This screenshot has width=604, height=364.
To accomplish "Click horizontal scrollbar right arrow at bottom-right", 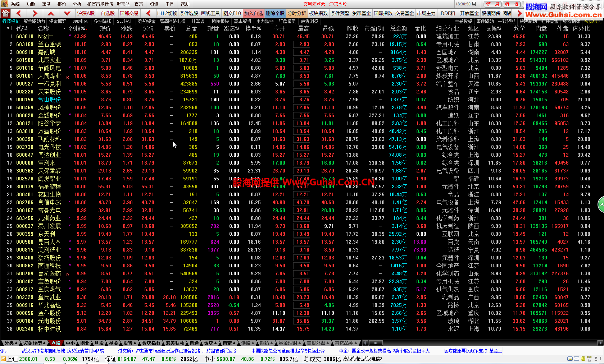I will [x=600, y=343].
